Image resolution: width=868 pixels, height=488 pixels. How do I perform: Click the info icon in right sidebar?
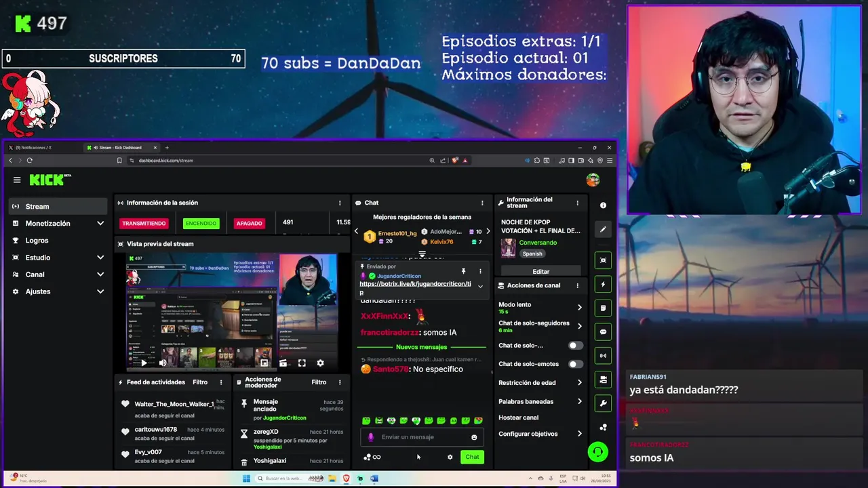(x=603, y=205)
